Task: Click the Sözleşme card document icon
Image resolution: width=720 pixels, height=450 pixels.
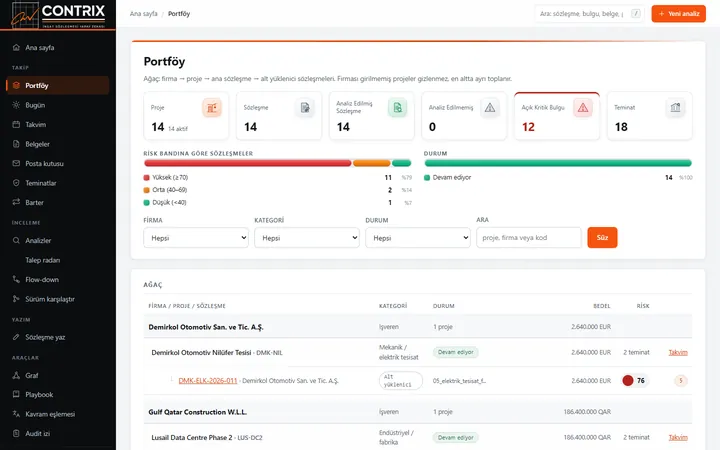Action: 305,108
